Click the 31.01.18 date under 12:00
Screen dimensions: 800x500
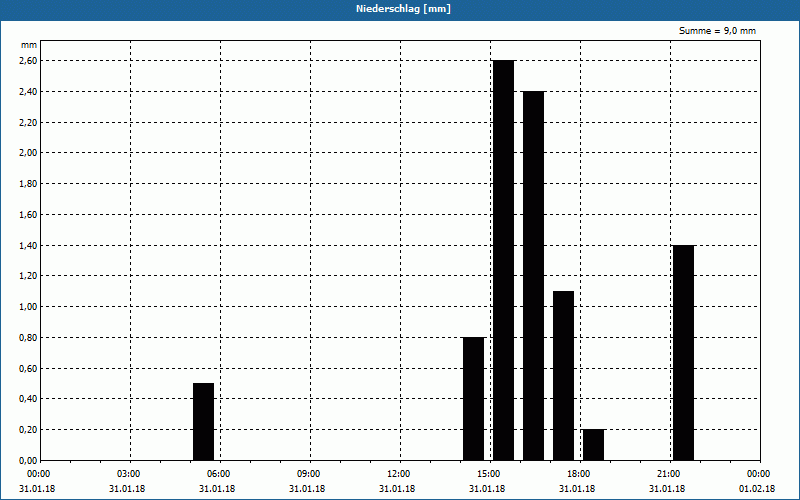[x=397, y=489]
